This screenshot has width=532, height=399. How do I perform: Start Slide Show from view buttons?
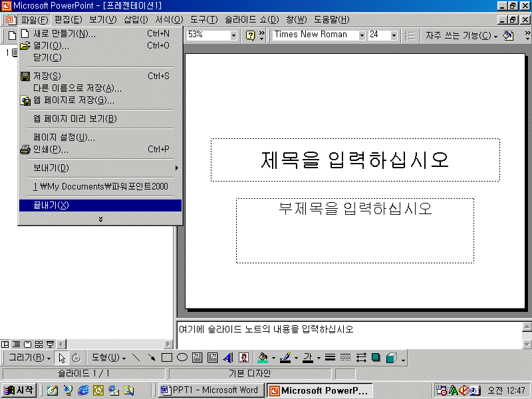tap(51, 344)
